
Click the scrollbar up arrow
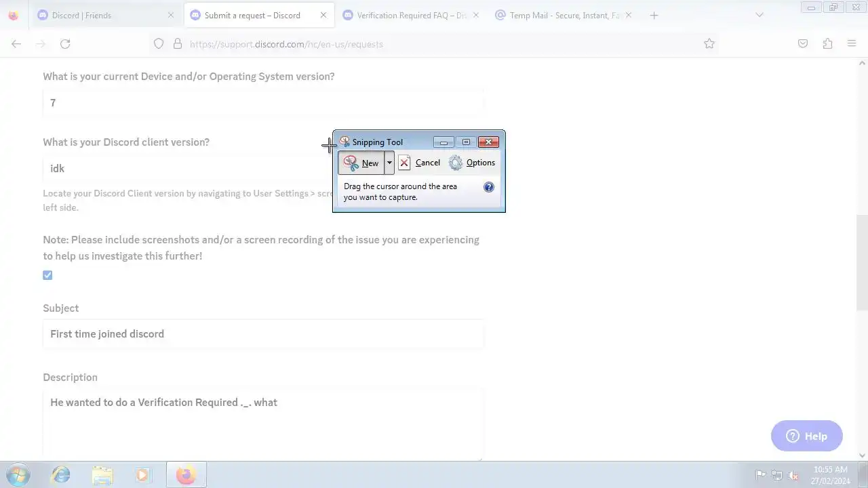click(x=862, y=63)
